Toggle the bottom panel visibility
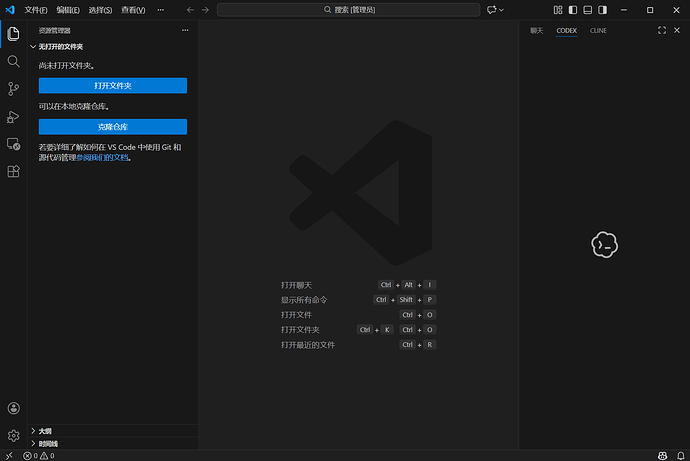Viewport: 690px width, 461px height. (x=587, y=10)
